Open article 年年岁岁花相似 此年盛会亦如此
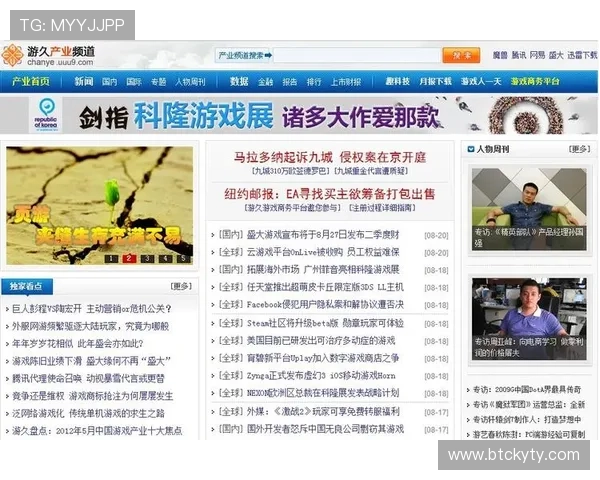600x480 pixels. (x=78, y=344)
